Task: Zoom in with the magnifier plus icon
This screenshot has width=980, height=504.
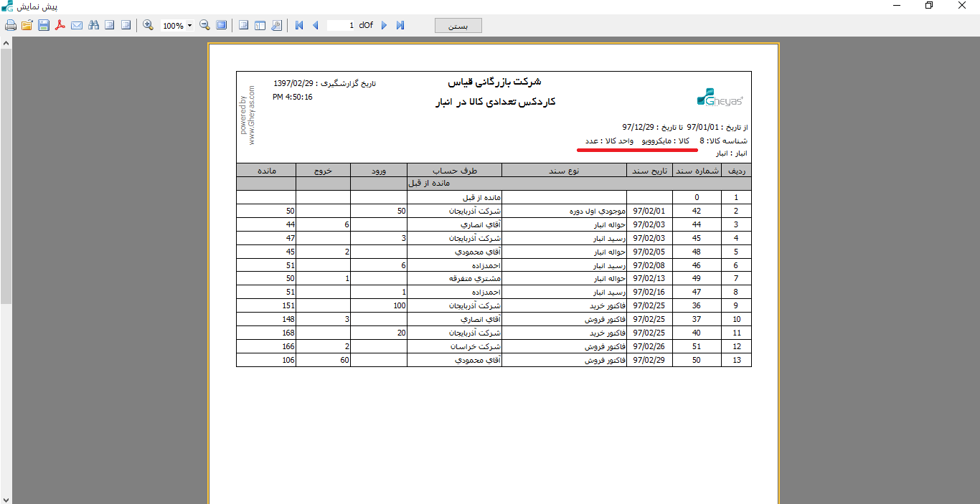Action: click(149, 25)
